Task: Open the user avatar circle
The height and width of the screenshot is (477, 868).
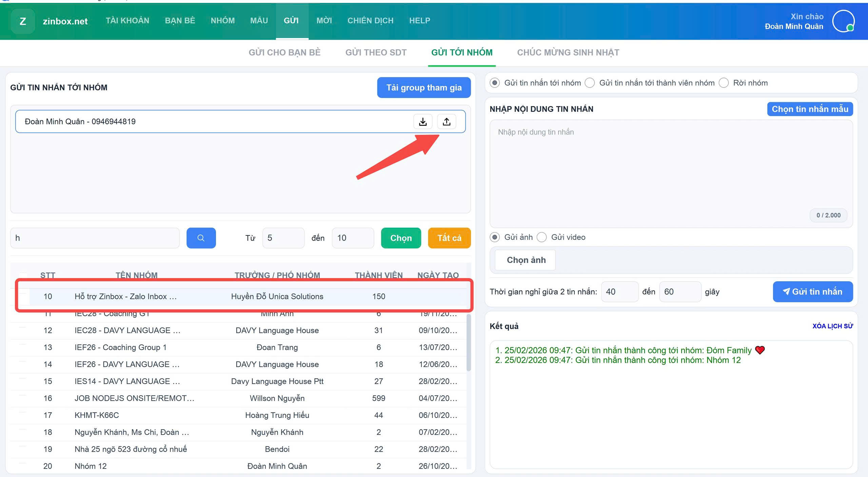Action: 843,21
